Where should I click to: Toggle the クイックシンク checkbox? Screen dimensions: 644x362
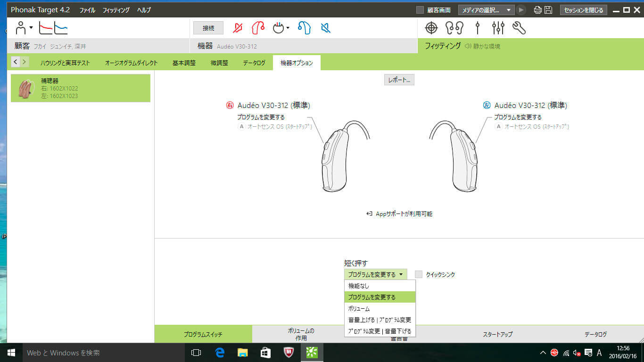pyautogui.click(x=419, y=274)
